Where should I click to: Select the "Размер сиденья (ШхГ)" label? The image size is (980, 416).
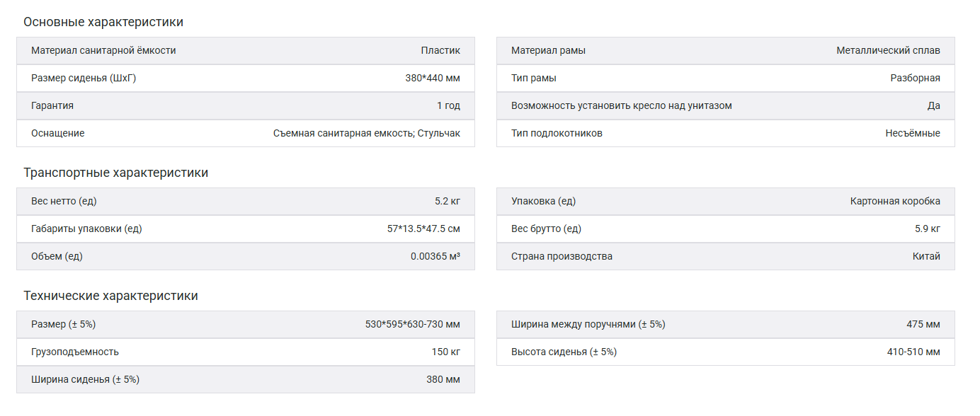coord(84,78)
